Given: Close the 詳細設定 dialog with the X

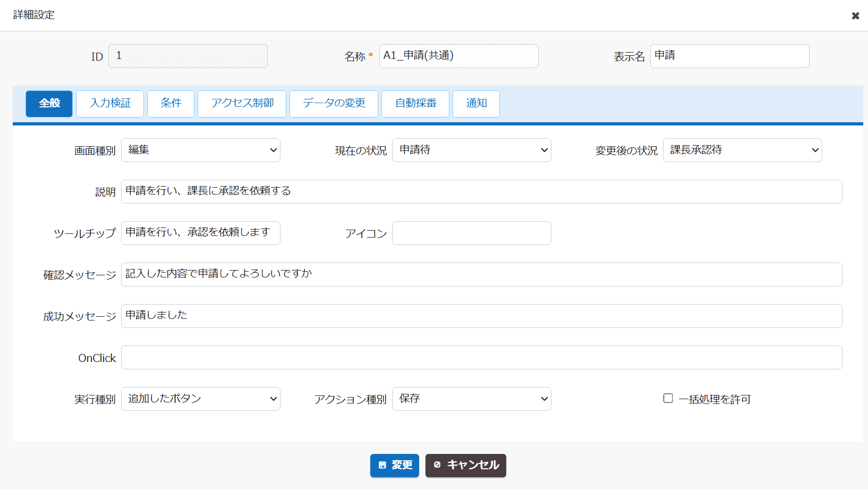Looking at the screenshot, I should 855,15.
